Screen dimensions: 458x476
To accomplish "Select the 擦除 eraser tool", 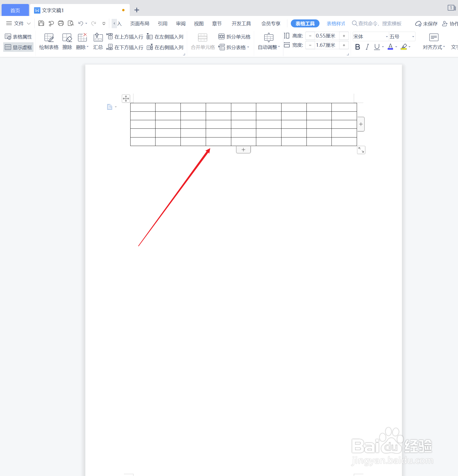I will (x=67, y=41).
